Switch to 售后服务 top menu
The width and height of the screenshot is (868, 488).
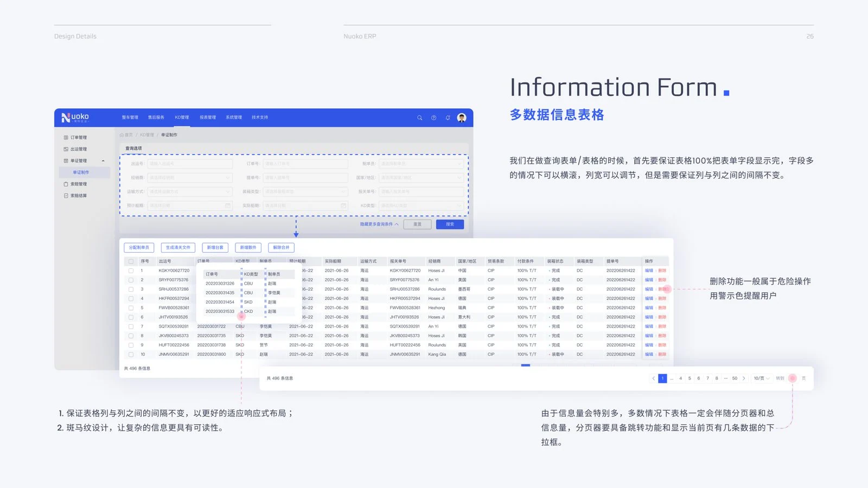(x=156, y=118)
